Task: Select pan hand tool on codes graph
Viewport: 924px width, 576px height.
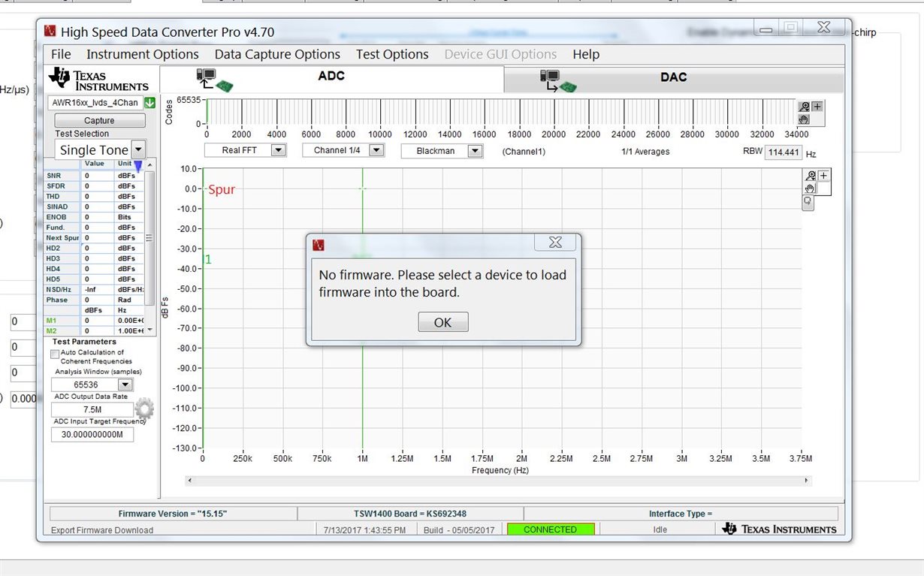Action: tap(805, 119)
